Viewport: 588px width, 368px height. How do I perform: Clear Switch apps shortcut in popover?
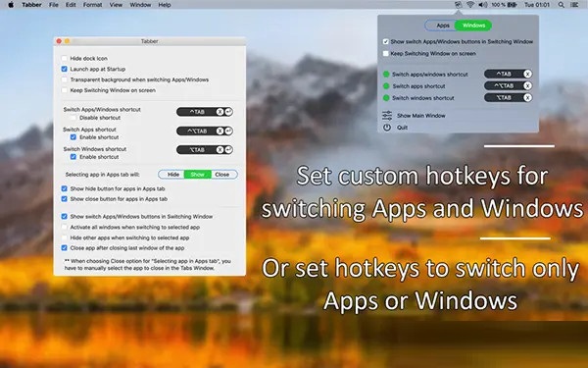point(527,86)
